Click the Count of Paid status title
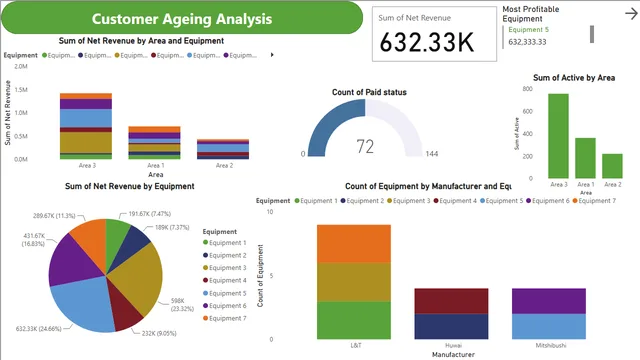Screen dimensions: 640x360 [x=369, y=92]
